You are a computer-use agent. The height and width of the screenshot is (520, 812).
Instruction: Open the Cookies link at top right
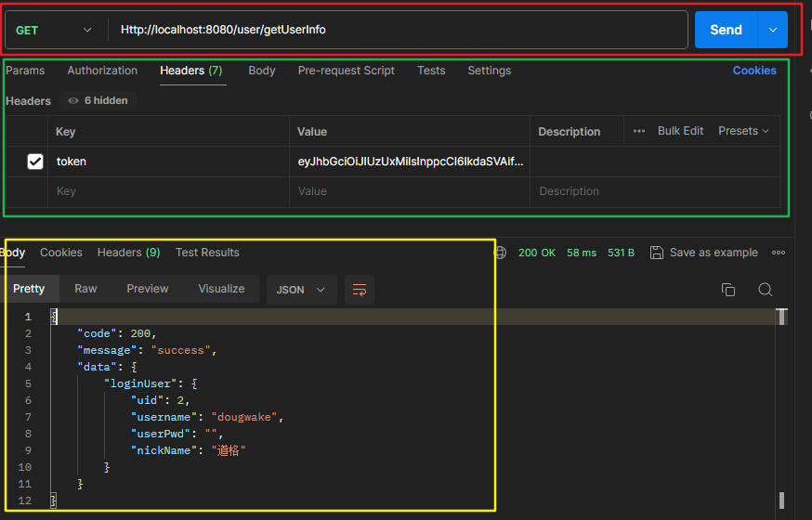tap(754, 71)
